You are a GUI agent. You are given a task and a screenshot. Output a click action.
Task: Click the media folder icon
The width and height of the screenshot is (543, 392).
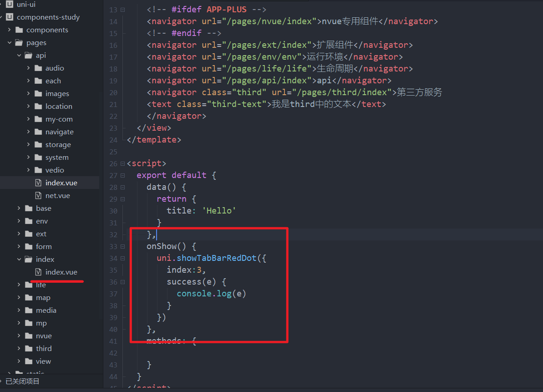coord(29,310)
